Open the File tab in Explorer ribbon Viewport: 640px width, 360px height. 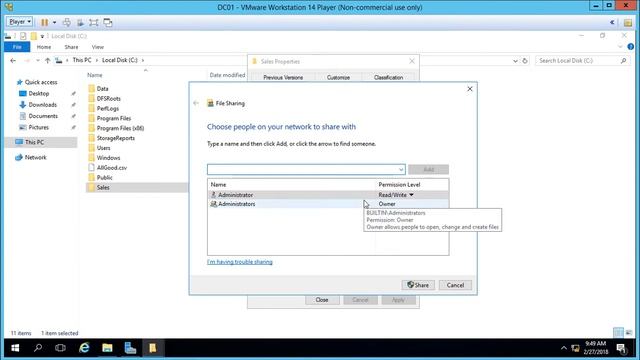point(17,47)
